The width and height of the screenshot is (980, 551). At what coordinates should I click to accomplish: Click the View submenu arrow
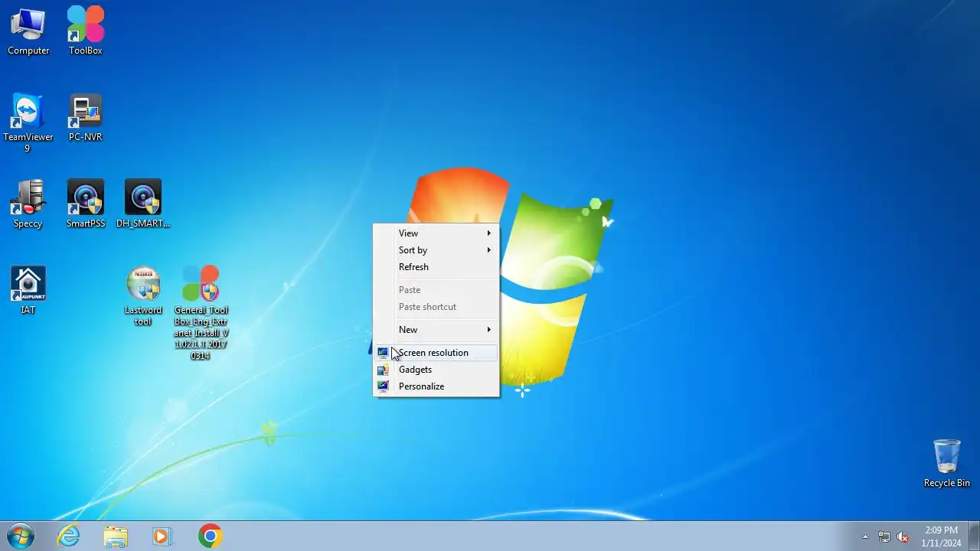[488, 233]
